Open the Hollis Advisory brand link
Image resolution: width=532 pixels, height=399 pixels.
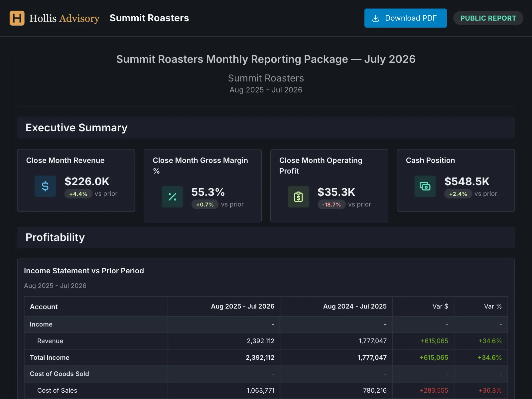pos(55,18)
